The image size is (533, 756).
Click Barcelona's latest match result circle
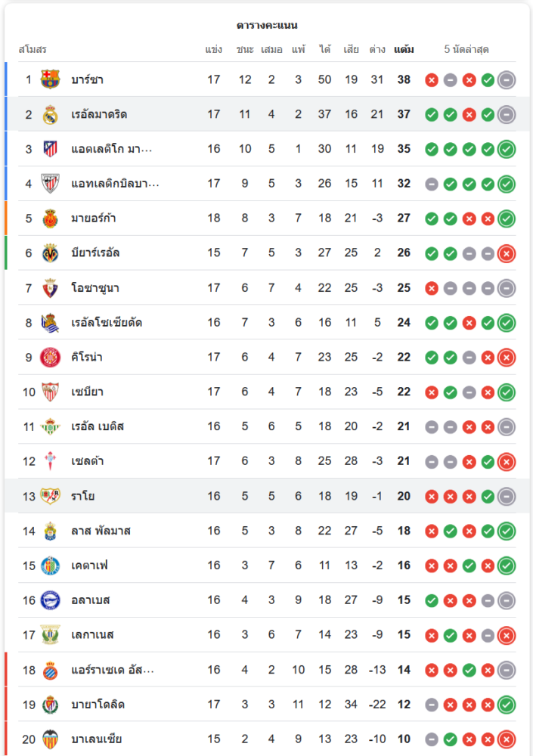(507, 79)
